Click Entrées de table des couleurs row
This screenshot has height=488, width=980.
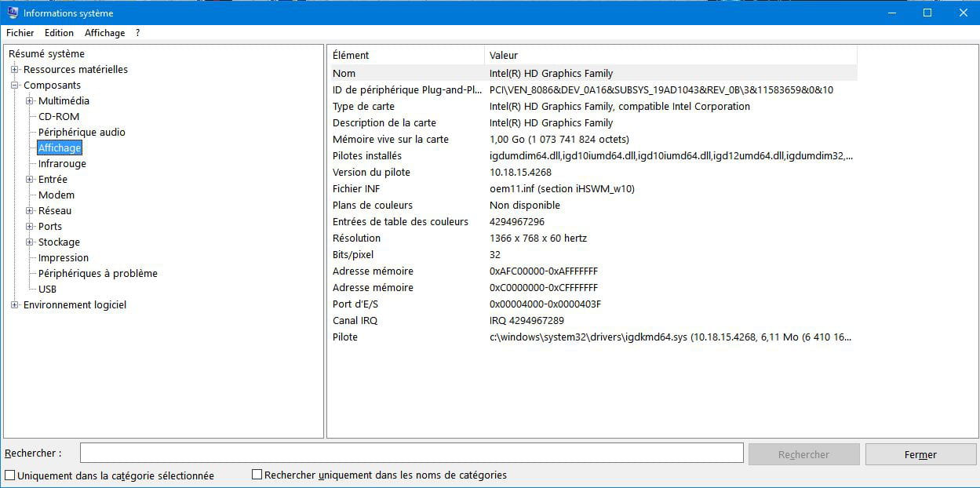tap(592, 221)
